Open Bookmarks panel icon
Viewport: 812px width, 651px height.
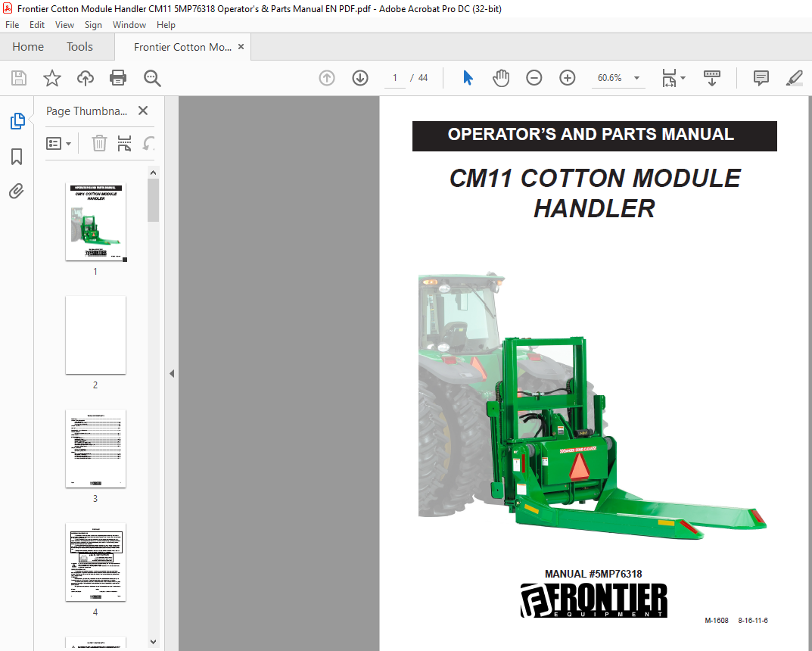(17, 157)
